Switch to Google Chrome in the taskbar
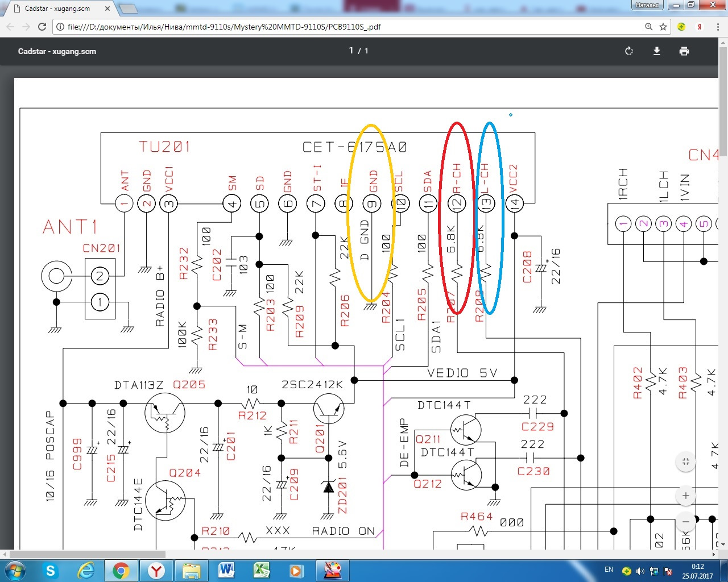This screenshot has width=728, height=582. click(x=121, y=571)
